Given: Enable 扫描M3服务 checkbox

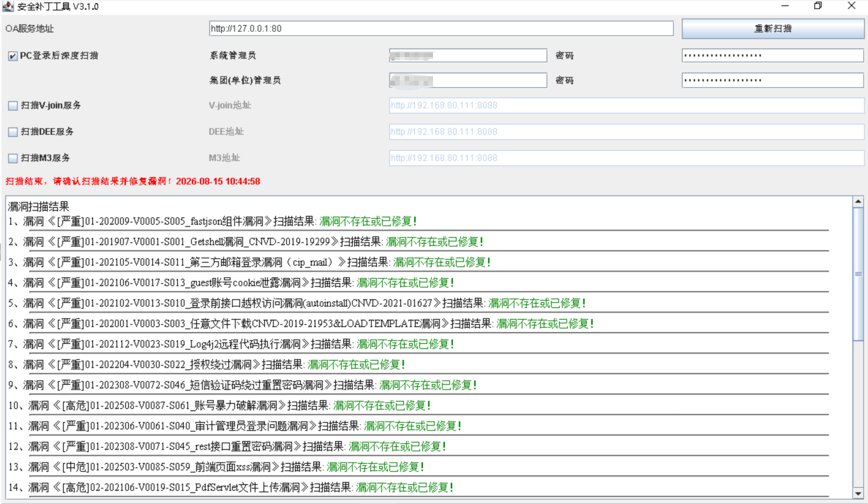Looking at the screenshot, I should [13, 158].
